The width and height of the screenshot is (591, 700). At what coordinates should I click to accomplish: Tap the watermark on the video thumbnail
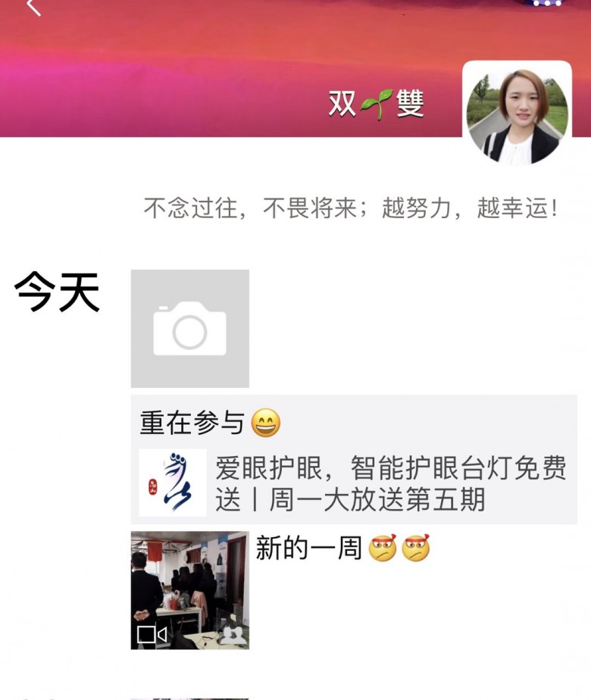(234, 635)
